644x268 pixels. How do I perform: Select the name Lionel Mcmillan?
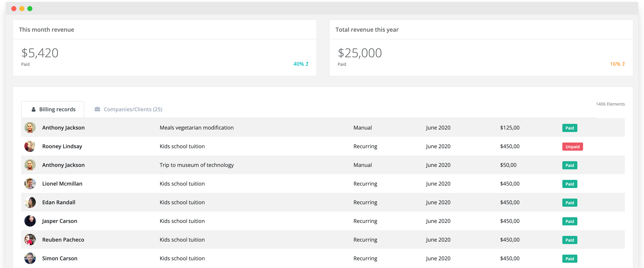coord(62,184)
